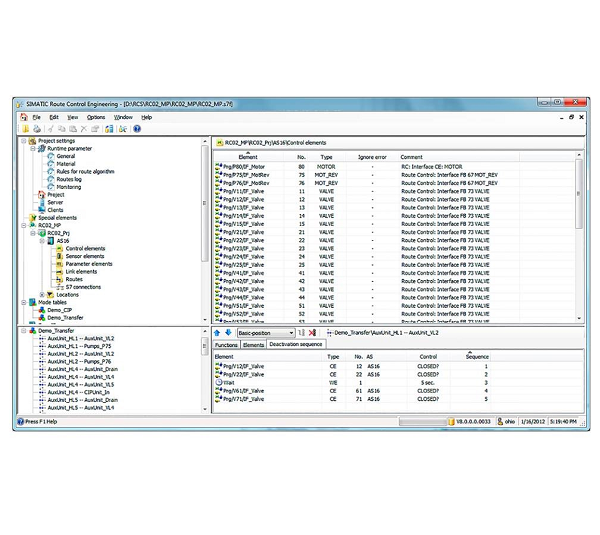The height and width of the screenshot is (535, 600).
Task: Click the AS16 station icon in tree
Action: pos(51,241)
